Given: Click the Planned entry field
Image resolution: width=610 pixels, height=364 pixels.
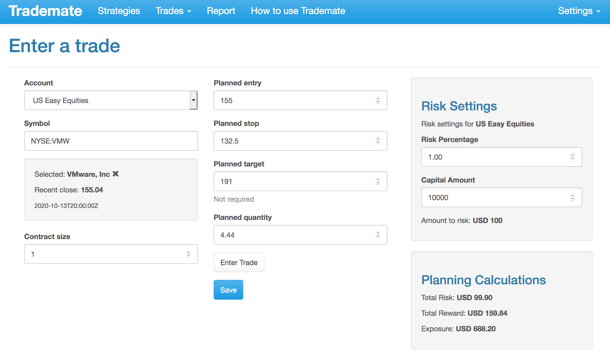Looking at the screenshot, I should click(x=301, y=100).
